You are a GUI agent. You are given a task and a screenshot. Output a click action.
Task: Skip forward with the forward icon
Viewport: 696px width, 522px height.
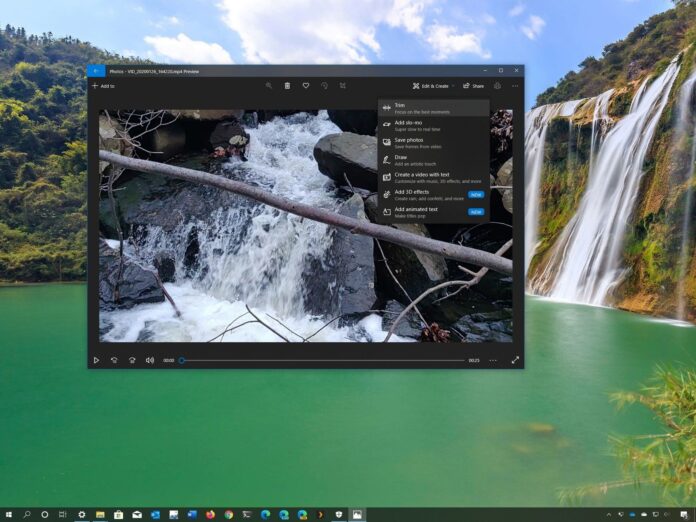click(132, 360)
